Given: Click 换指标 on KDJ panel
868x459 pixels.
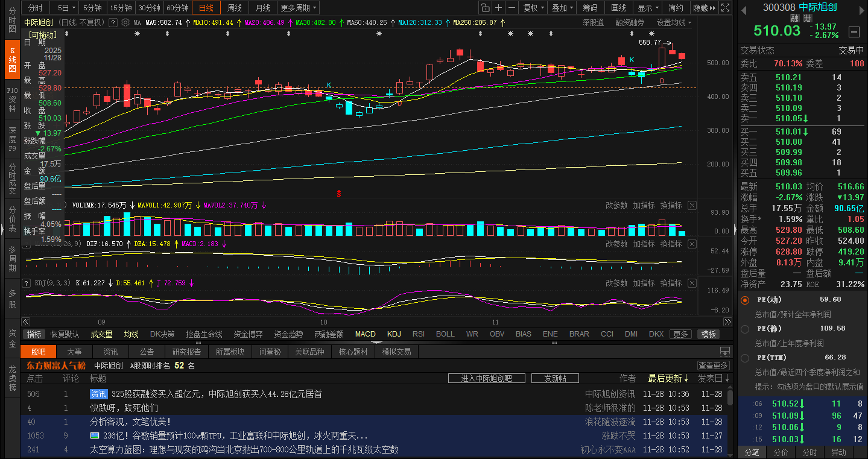Looking at the screenshot, I should [671, 283].
